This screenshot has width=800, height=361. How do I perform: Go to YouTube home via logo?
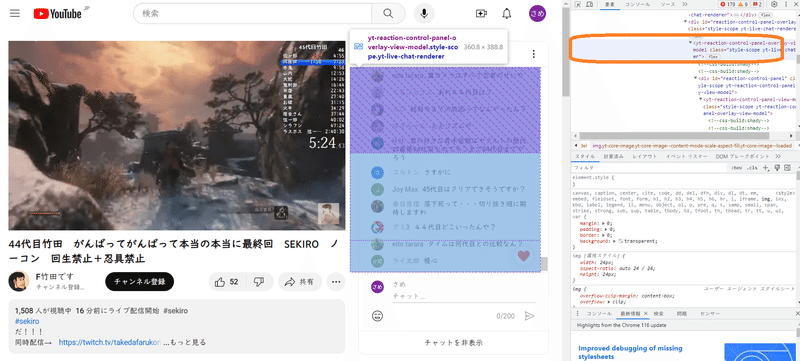tap(58, 14)
